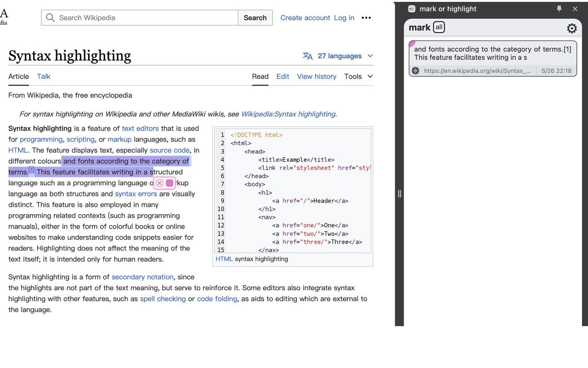Click the [1] citation reference
This screenshot has width=588, height=368.
click(31, 170)
